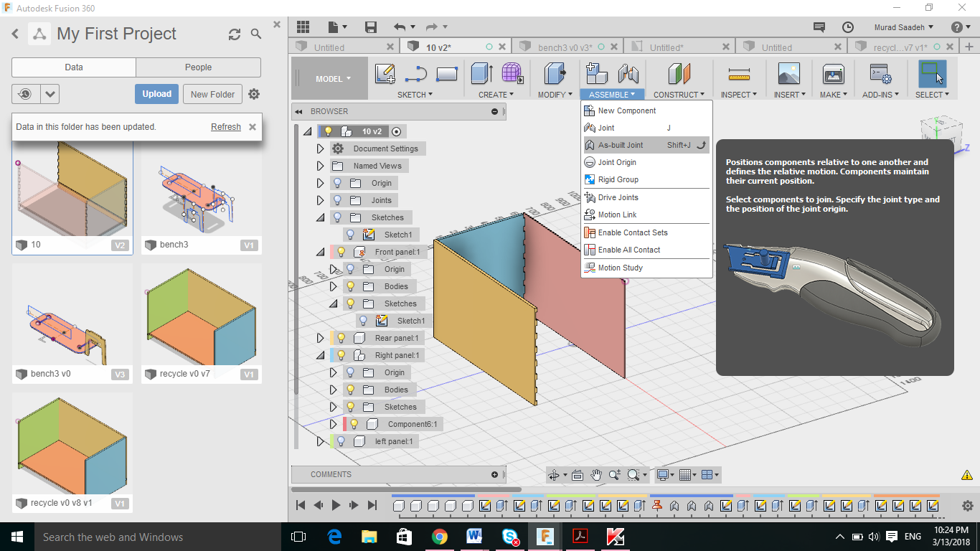Image resolution: width=980 pixels, height=551 pixels.
Task: Select the Press Pull modify tool
Action: [x=555, y=74]
